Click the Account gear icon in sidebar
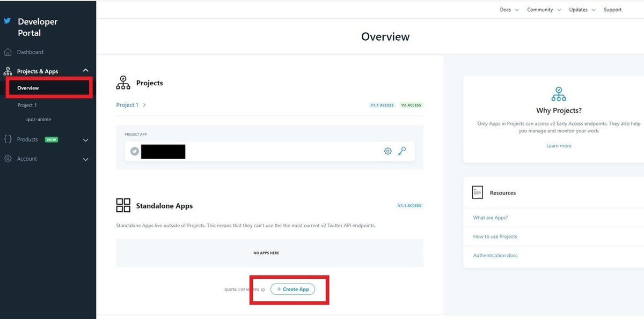Viewport: 644px width, 319px height. (8, 159)
